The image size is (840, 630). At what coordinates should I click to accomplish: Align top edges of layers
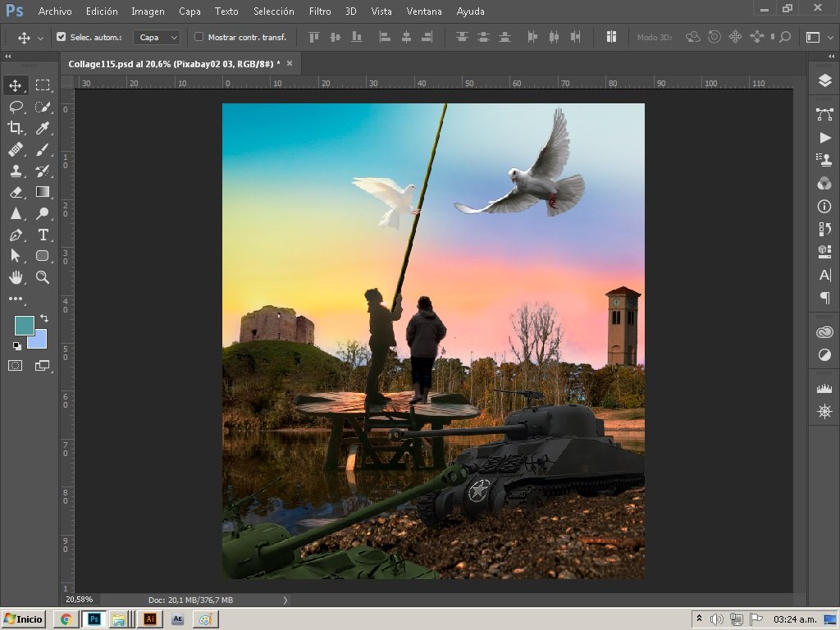click(x=314, y=37)
